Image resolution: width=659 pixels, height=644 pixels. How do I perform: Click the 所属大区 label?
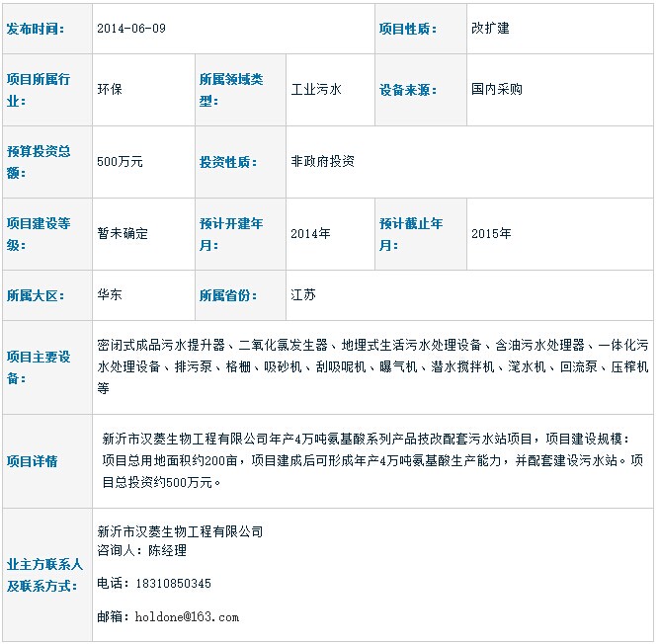[36, 295]
